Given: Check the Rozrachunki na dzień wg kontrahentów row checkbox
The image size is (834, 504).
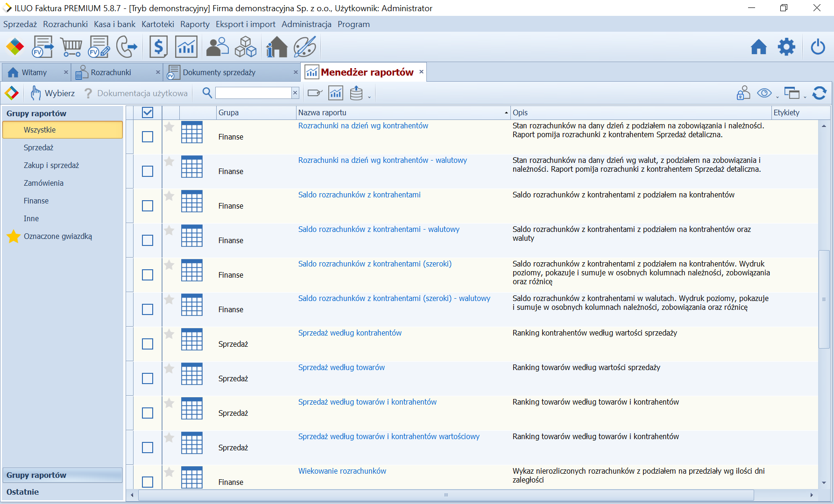Looking at the screenshot, I should pos(148,137).
